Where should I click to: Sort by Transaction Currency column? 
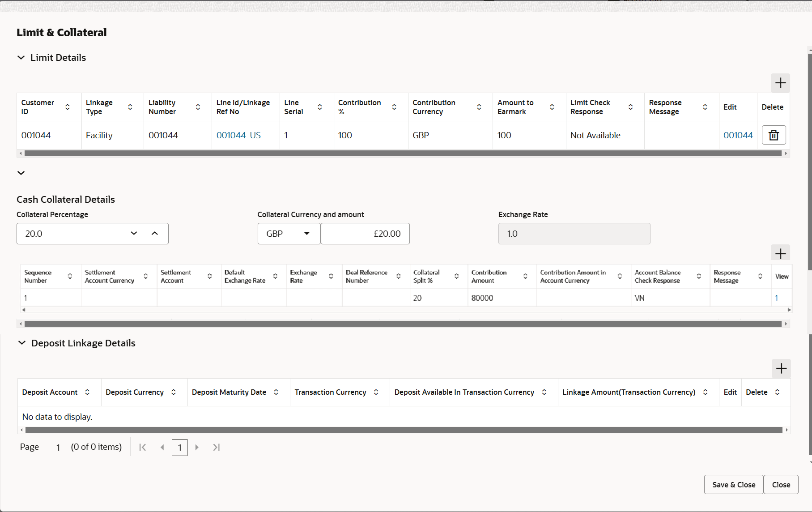tap(376, 392)
